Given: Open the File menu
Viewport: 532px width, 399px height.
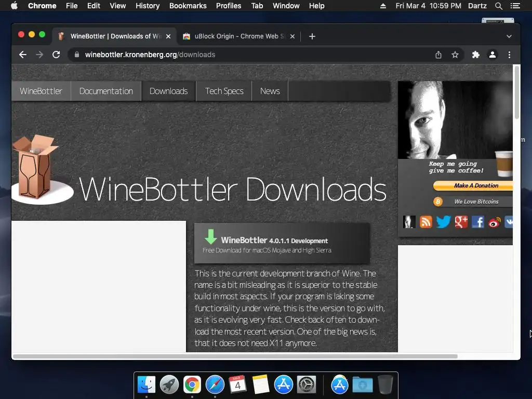Looking at the screenshot, I should pos(72,6).
